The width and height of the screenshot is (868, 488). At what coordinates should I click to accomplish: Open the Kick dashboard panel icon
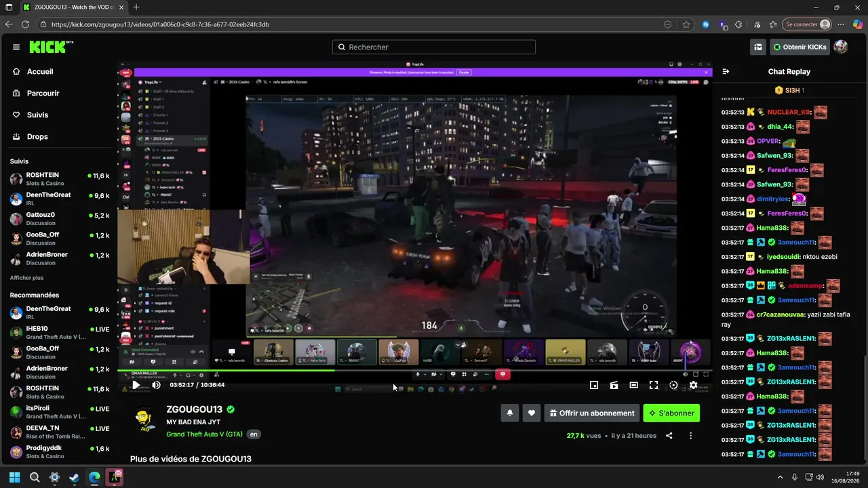click(x=758, y=47)
